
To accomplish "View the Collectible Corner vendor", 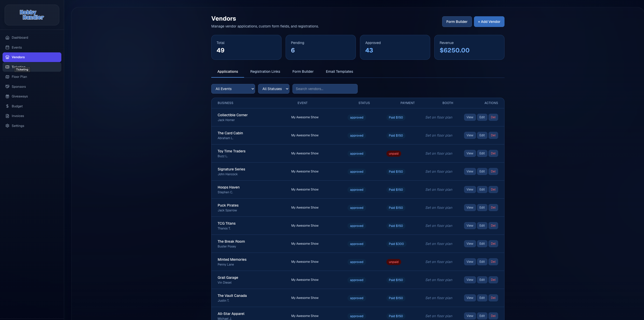I will click(470, 117).
